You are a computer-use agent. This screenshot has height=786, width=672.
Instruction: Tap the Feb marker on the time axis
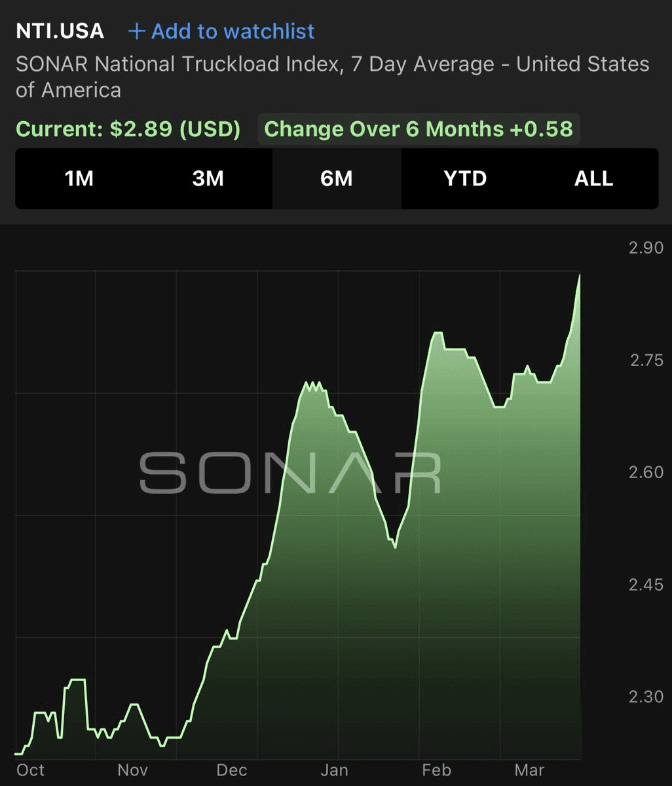(x=436, y=770)
